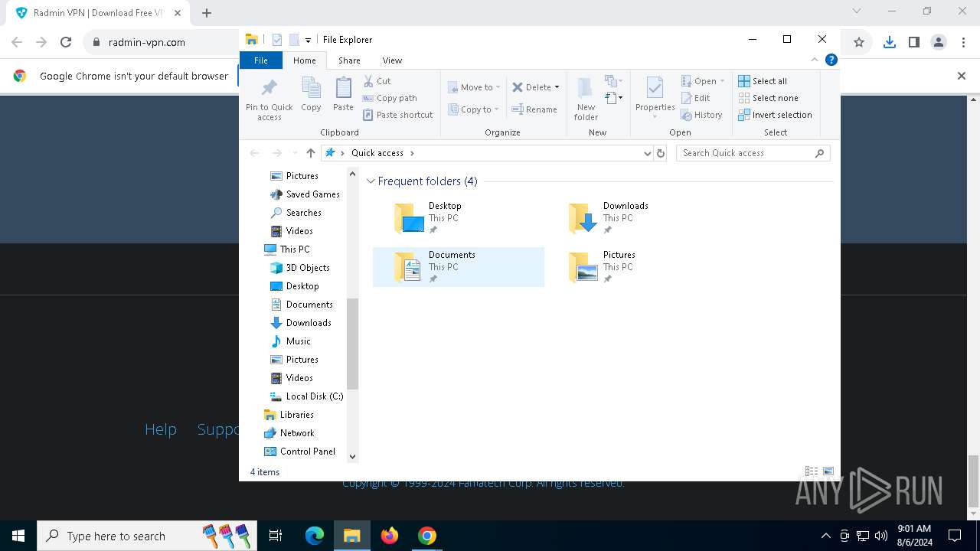Click the Delete button arrow

pos(557,87)
